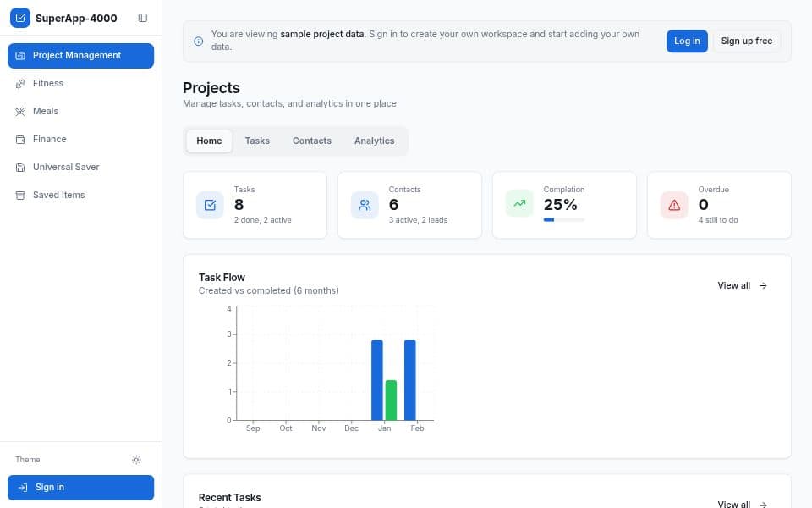Click the Contacts people icon on stat card
812x508 pixels.
[365, 205]
